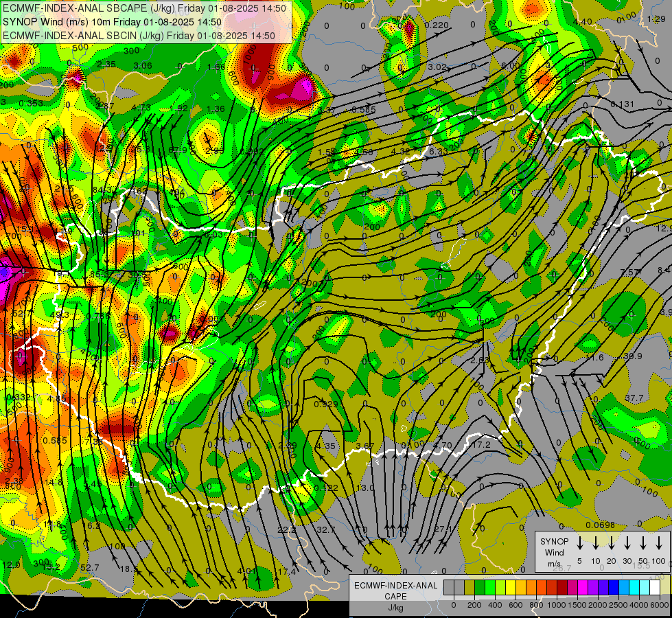Click the SYNOP label in the wind legend
The height and width of the screenshot is (618, 672).
(554, 542)
